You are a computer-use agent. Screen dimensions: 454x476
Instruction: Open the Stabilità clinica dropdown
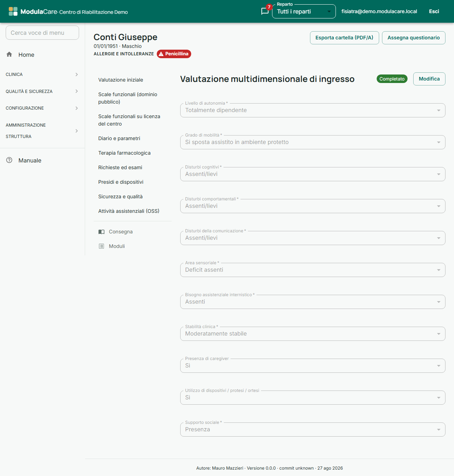(312, 334)
